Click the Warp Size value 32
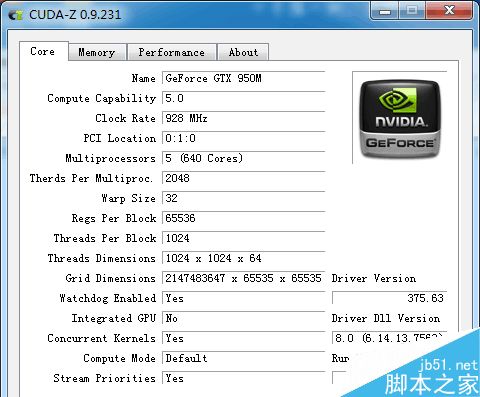The image size is (480, 397). pos(244,199)
